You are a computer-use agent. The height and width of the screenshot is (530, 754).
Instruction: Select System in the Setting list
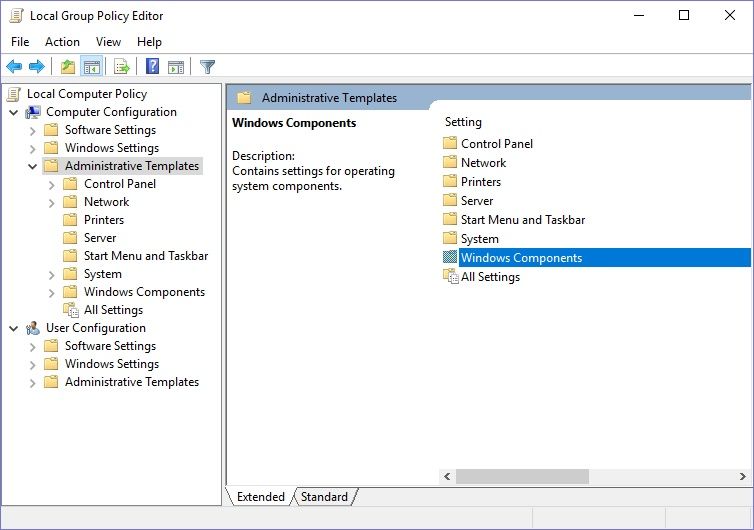click(479, 239)
